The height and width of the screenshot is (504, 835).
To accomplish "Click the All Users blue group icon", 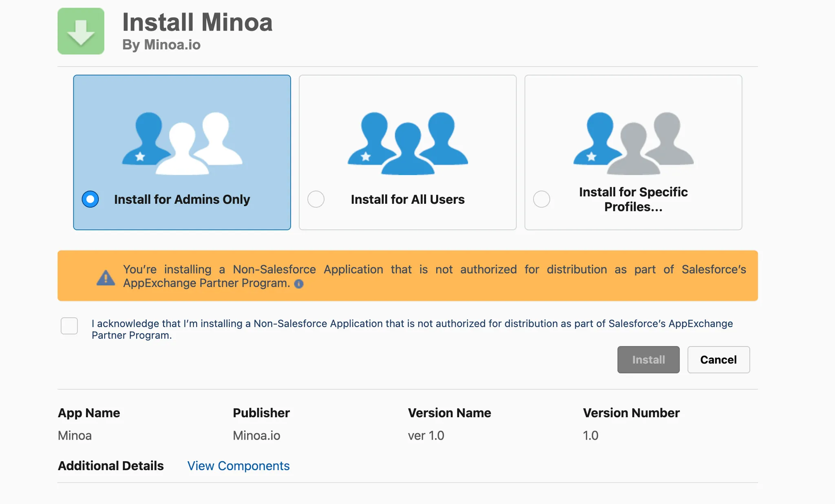I will 407,143.
